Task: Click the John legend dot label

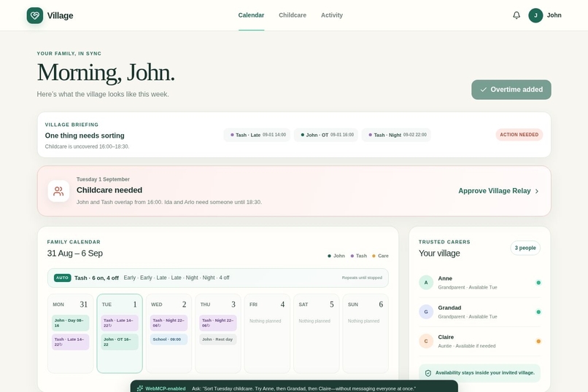Action: pos(336,256)
